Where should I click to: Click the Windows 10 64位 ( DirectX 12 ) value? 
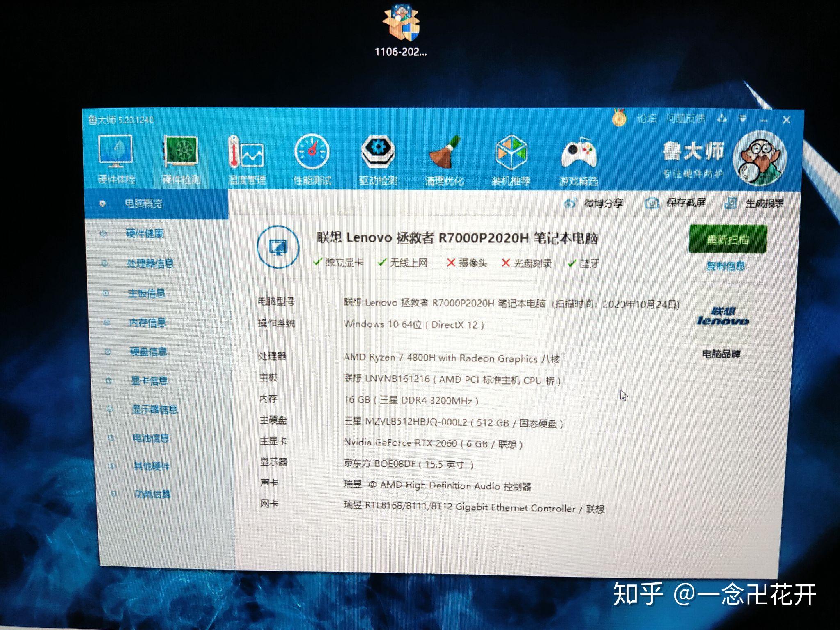click(x=414, y=324)
